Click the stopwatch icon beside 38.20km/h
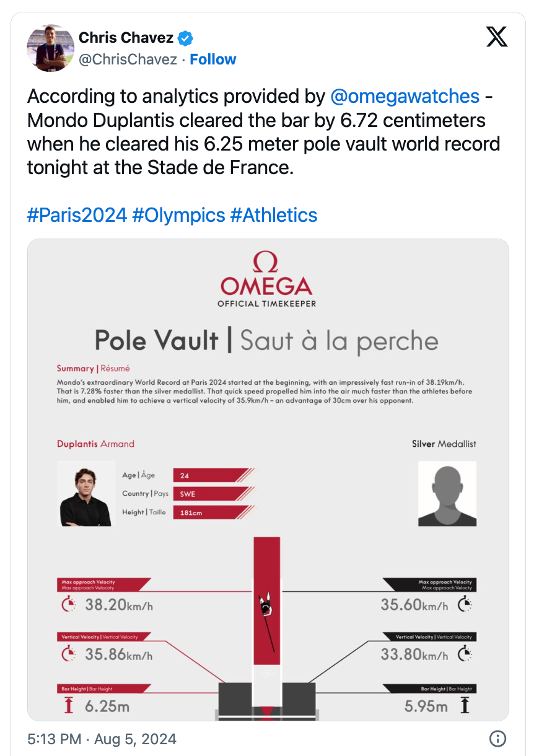 coord(69,604)
